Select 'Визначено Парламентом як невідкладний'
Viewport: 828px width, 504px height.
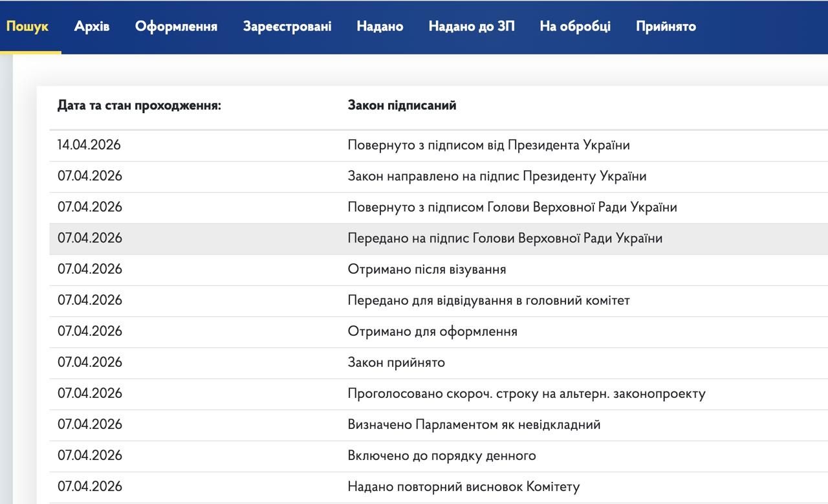(x=474, y=424)
